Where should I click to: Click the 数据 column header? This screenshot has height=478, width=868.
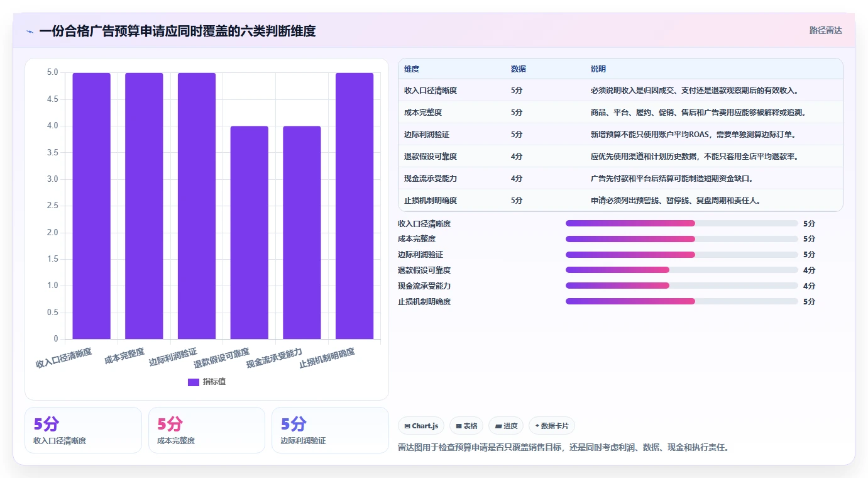tap(519, 69)
